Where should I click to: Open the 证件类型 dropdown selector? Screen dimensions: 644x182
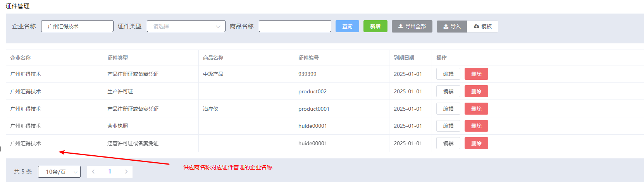186,26
